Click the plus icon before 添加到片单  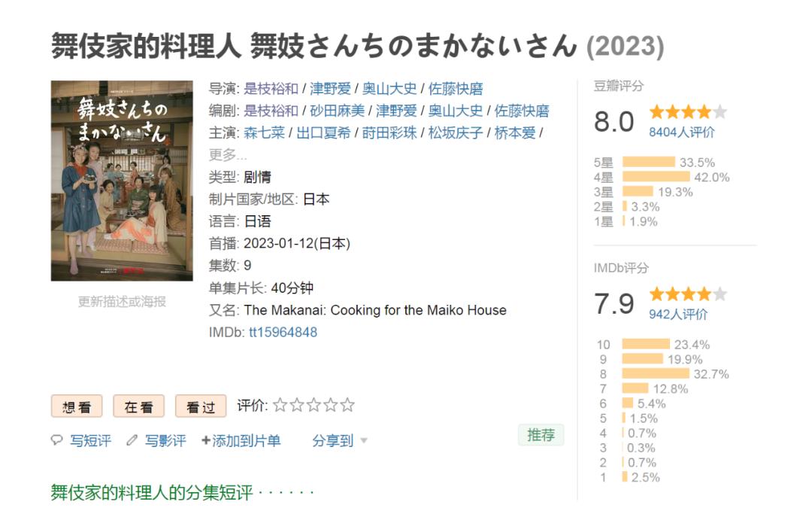point(206,441)
